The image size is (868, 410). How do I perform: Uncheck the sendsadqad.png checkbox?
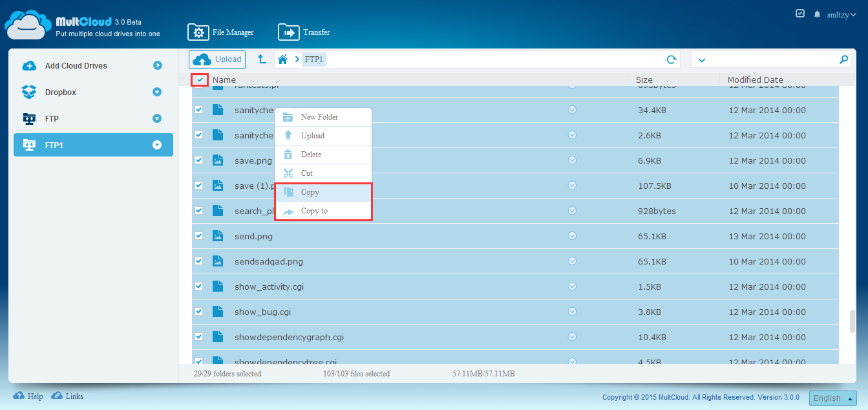(x=198, y=261)
